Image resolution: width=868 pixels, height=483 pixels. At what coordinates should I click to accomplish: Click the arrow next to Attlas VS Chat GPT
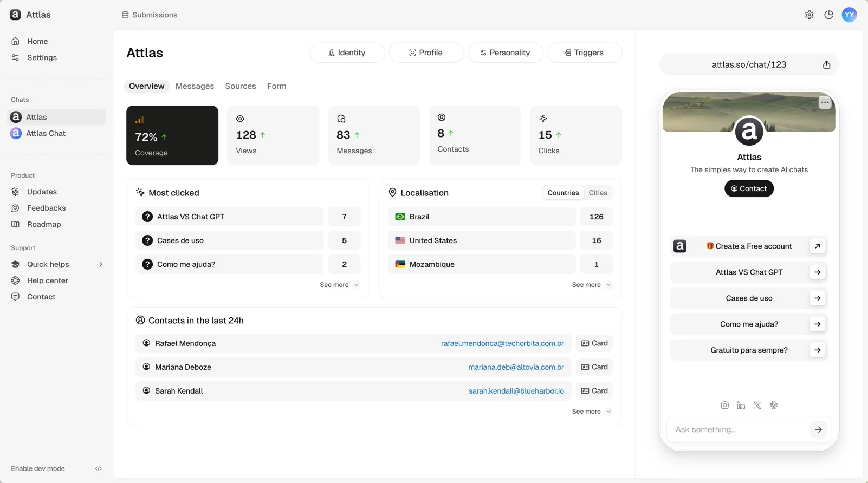817,272
